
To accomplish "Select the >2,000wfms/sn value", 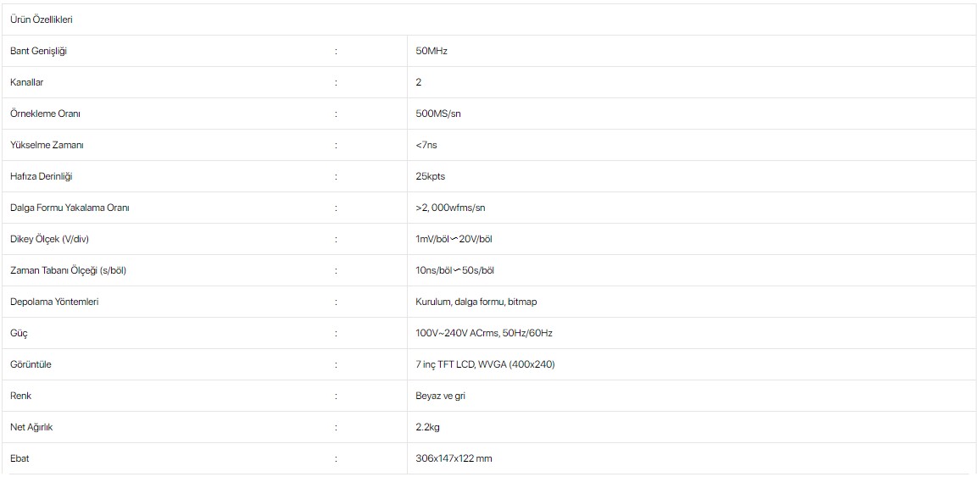I will click(x=450, y=208).
